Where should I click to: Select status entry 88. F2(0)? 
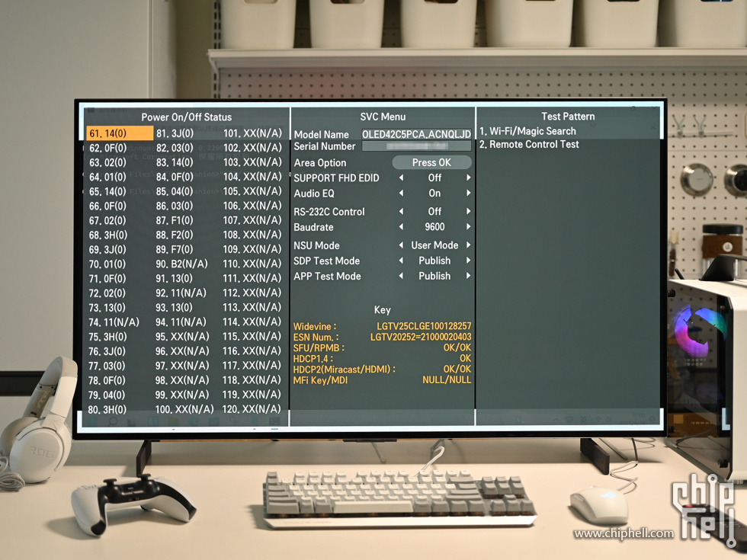pyautogui.click(x=175, y=235)
